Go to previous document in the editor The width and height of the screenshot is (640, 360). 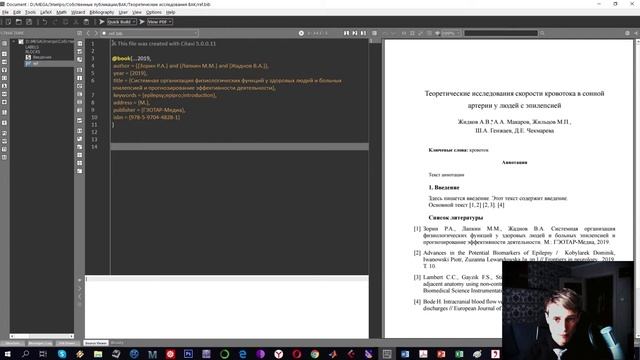click(x=88, y=33)
